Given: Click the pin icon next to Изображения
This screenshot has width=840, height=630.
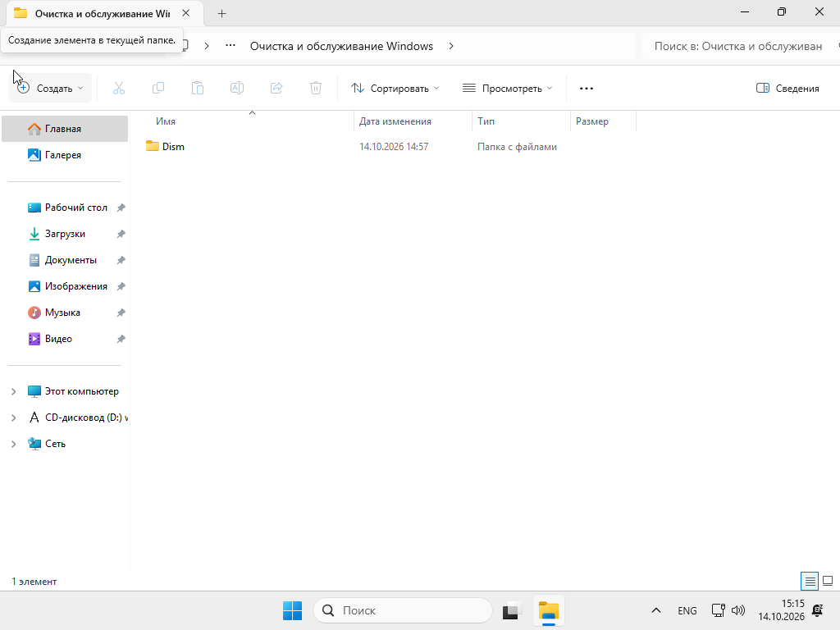Looking at the screenshot, I should coord(121,286).
